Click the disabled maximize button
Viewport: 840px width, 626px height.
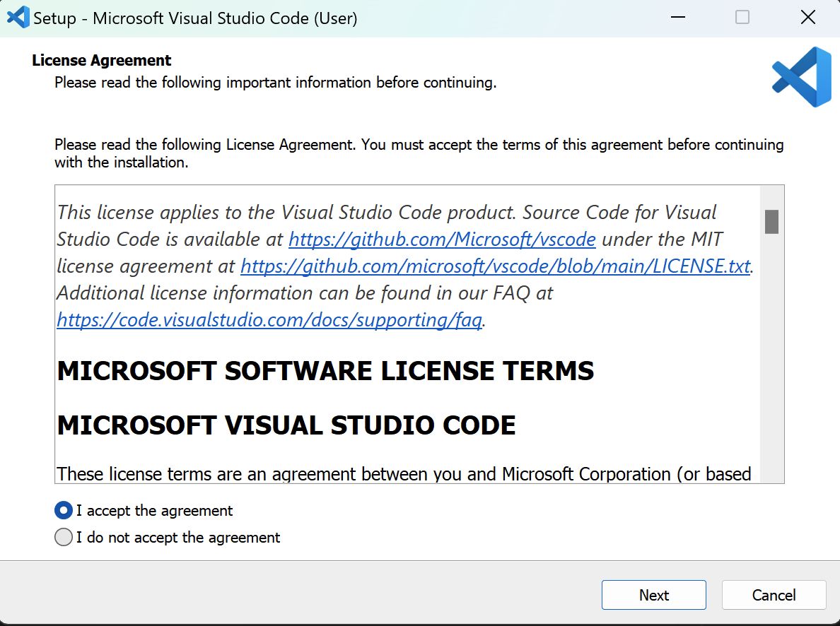click(x=742, y=18)
